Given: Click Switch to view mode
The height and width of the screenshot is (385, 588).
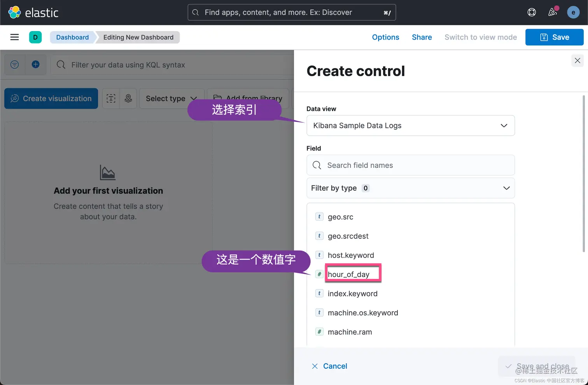Looking at the screenshot, I should 481,37.
